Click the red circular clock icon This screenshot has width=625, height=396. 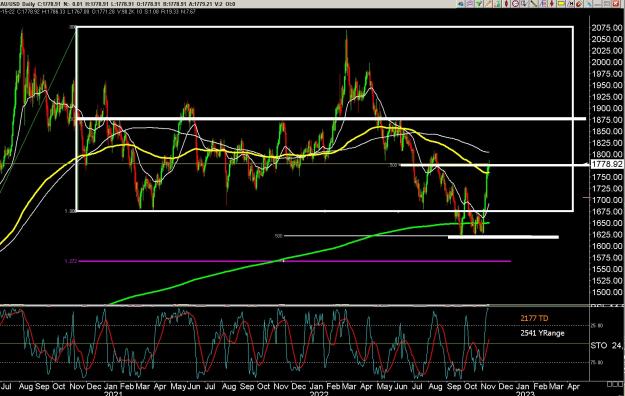pos(515,4)
